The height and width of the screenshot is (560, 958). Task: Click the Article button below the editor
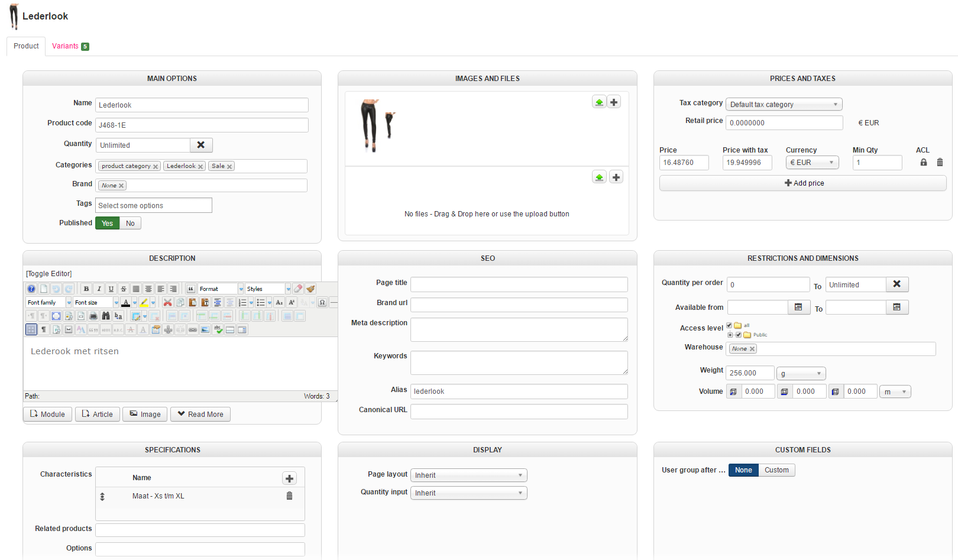[x=98, y=415]
